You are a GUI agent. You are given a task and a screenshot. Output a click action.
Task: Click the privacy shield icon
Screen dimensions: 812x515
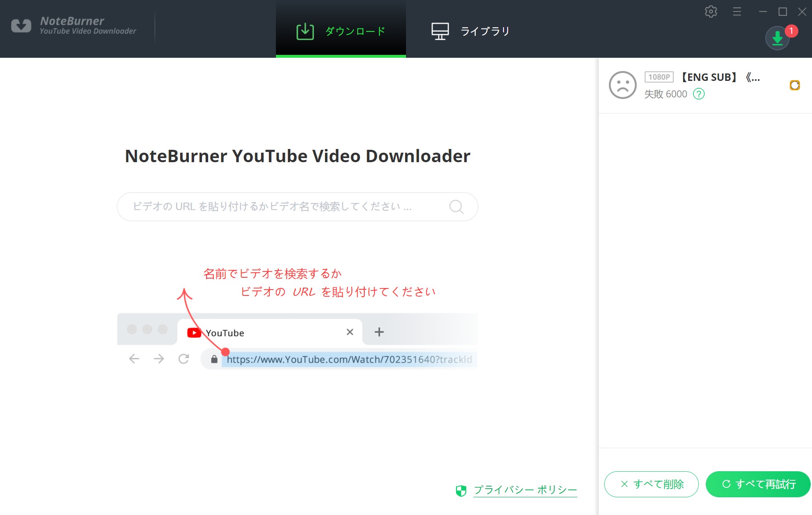click(461, 490)
